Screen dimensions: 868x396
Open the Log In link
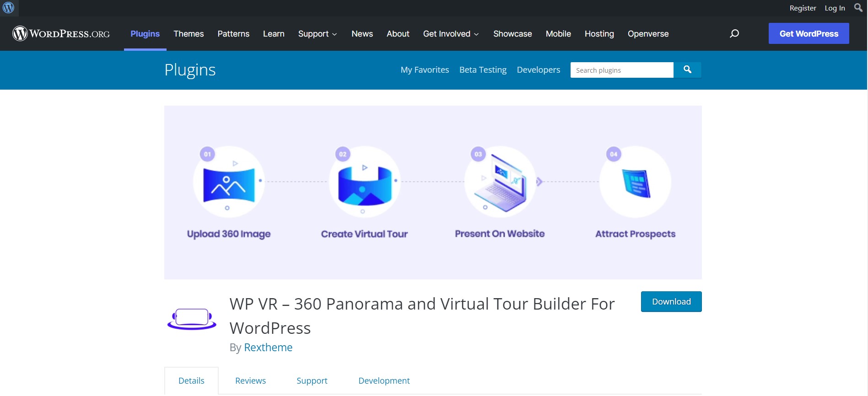(x=835, y=8)
